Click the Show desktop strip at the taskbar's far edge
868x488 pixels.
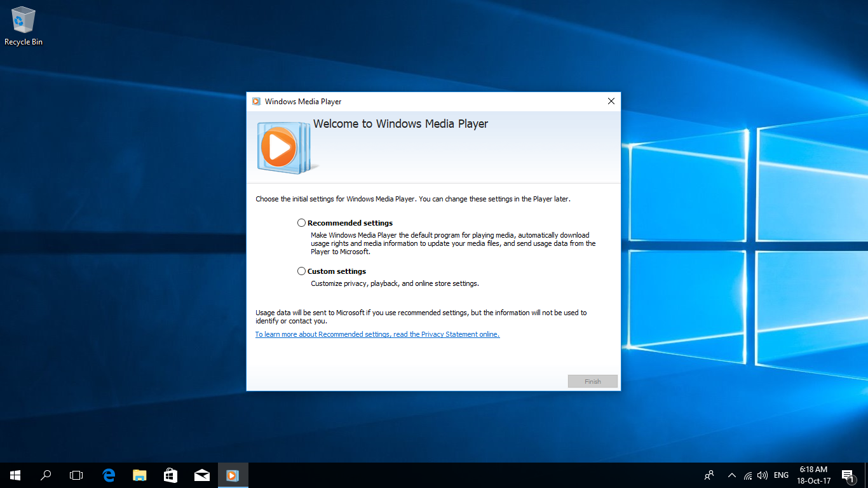click(866, 475)
